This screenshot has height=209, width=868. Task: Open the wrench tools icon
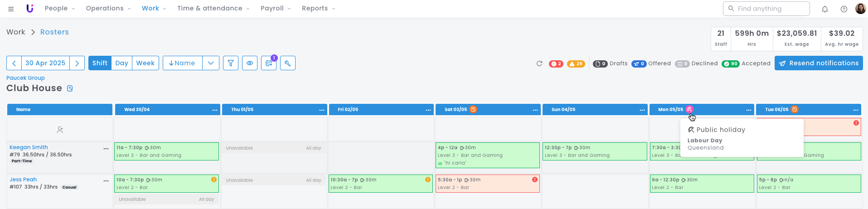tap(288, 63)
